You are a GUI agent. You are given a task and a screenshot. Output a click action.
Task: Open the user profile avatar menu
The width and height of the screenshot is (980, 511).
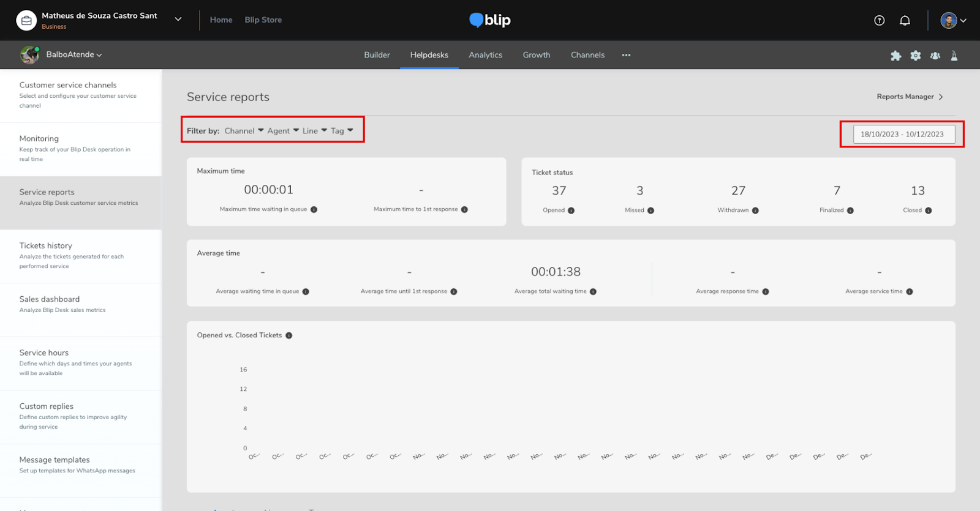[952, 20]
